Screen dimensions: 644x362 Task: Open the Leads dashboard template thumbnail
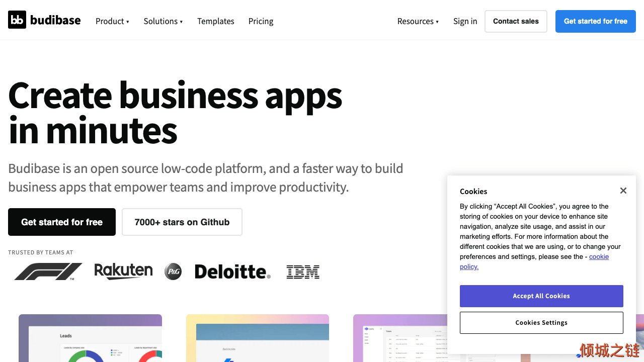[x=90, y=338]
